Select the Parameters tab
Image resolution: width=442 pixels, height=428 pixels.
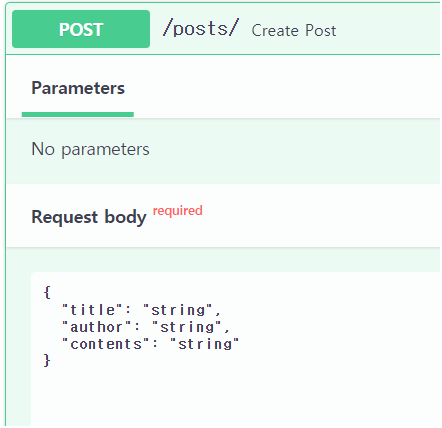pos(78,88)
